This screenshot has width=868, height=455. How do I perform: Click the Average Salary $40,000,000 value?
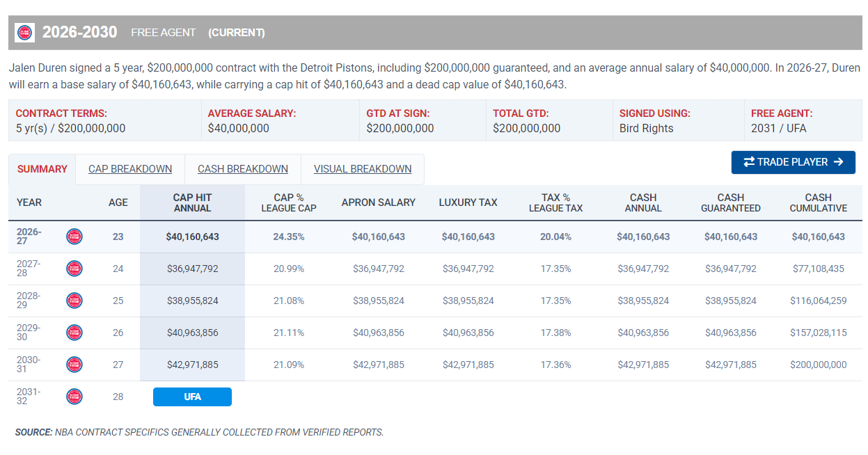(x=239, y=128)
